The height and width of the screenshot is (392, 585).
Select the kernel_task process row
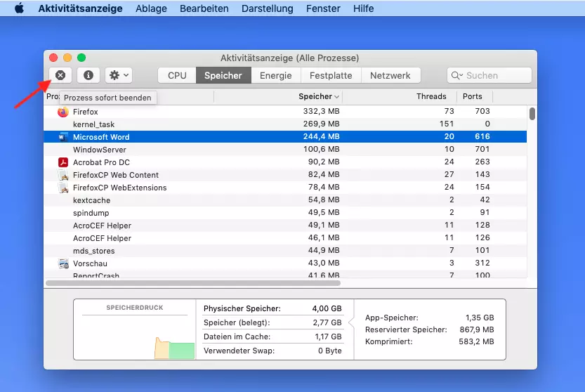pyautogui.click(x=285, y=124)
